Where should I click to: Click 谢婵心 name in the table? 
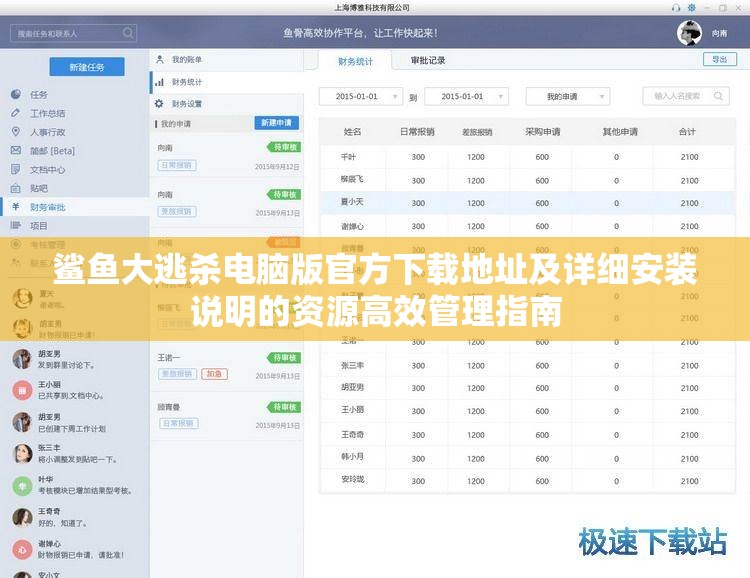(x=352, y=226)
